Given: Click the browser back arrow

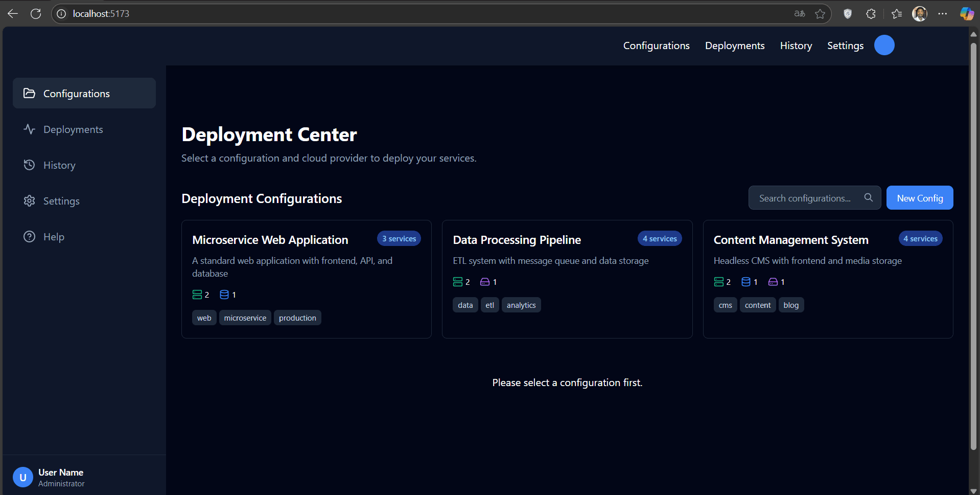Looking at the screenshot, I should point(13,14).
